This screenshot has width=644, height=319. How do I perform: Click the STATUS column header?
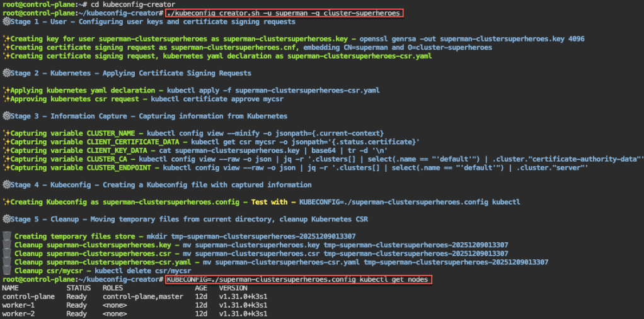click(79, 288)
